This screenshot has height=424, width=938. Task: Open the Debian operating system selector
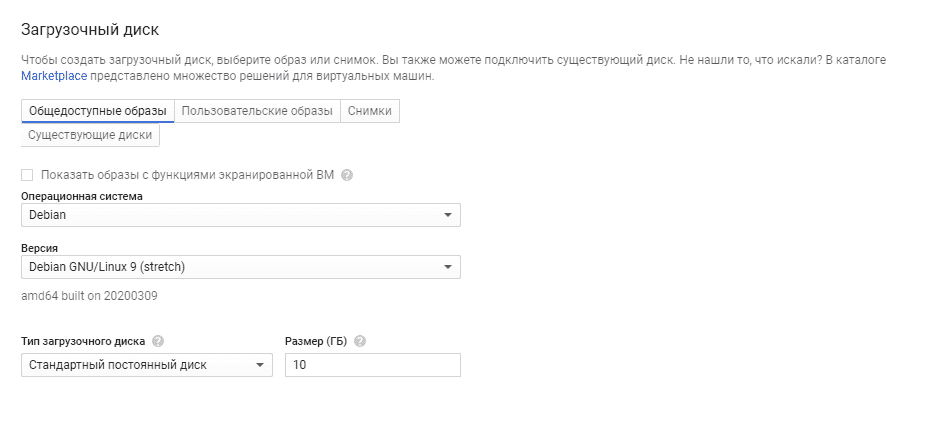click(240, 215)
